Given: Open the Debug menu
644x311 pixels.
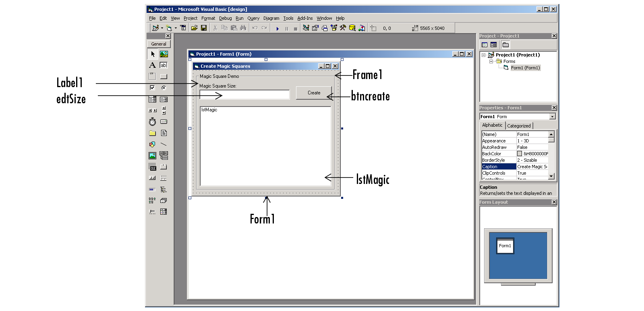Looking at the screenshot, I should pyautogui.click(x=226, y=18).
